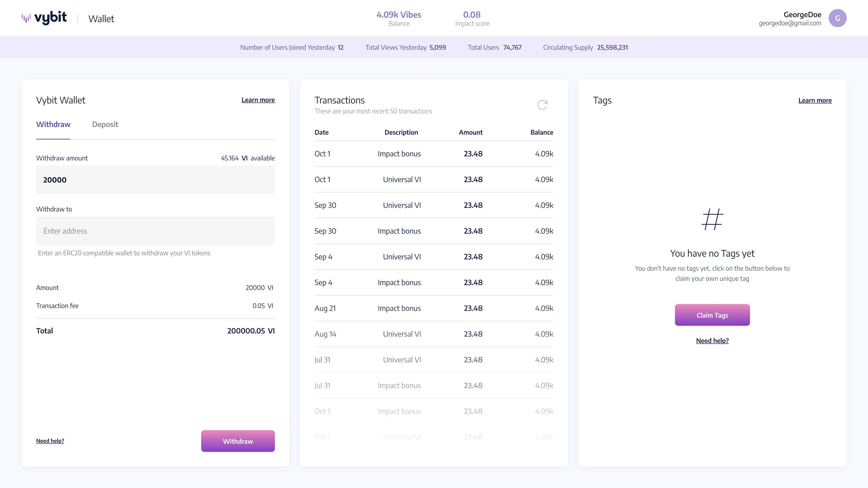Select the Sep 30 Universal VI transaction
This screenshot has height=488, width=868.
click(434, 205)
